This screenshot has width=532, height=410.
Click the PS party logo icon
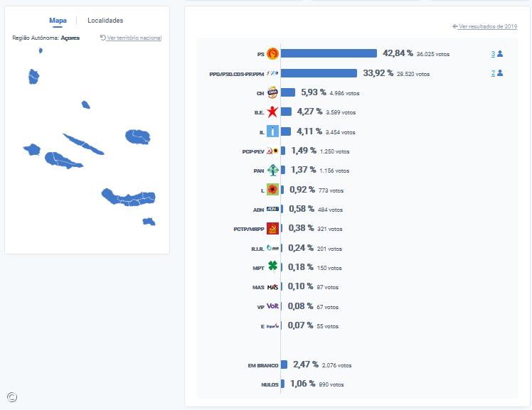[x=272, y=54]
